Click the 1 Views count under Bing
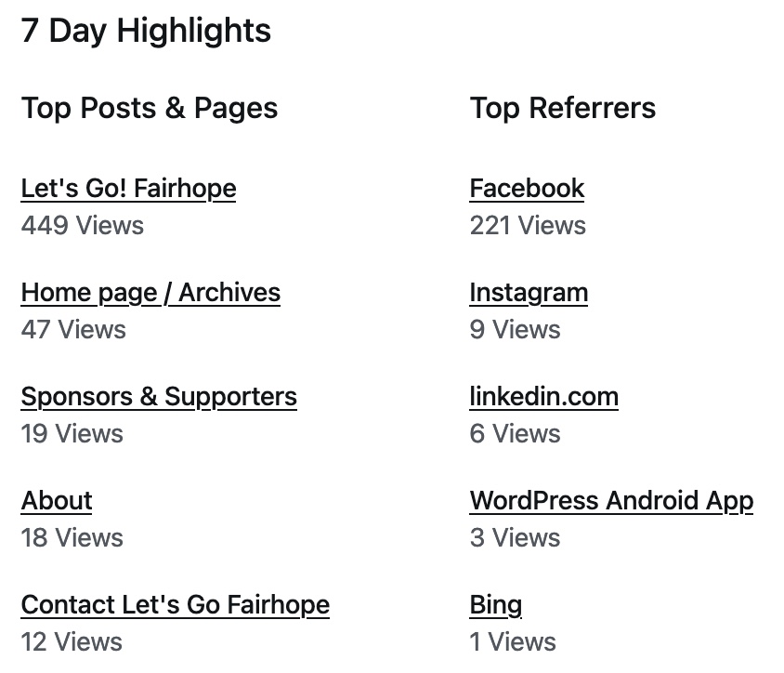Image resolution: width=784 pixels, height=673 pixels. 513,641
